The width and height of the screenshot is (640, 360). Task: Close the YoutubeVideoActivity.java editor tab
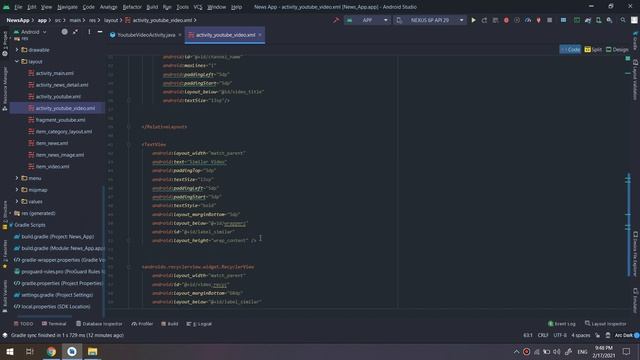pyautogui.click(x=180, y=35)
